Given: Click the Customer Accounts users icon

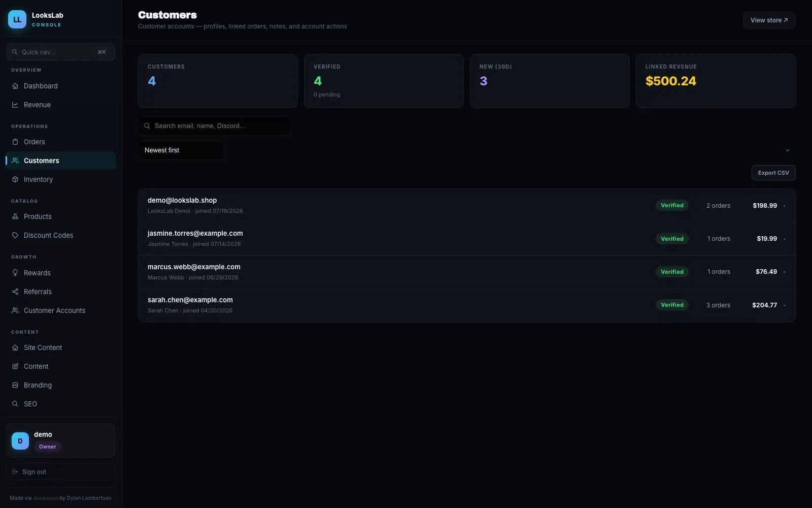Looking at the screenshot, I should coord(15,310).
